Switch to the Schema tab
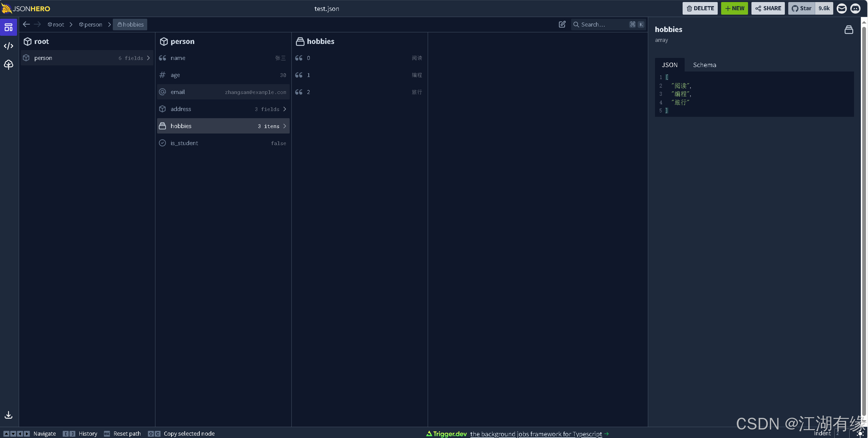 pyautogui.click(x=704, y=65)
